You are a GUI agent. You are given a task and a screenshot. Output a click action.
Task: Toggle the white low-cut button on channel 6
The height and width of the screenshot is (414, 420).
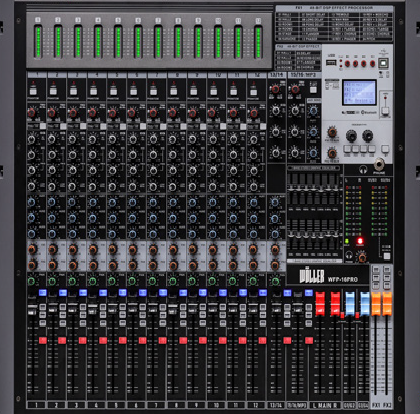143,126
